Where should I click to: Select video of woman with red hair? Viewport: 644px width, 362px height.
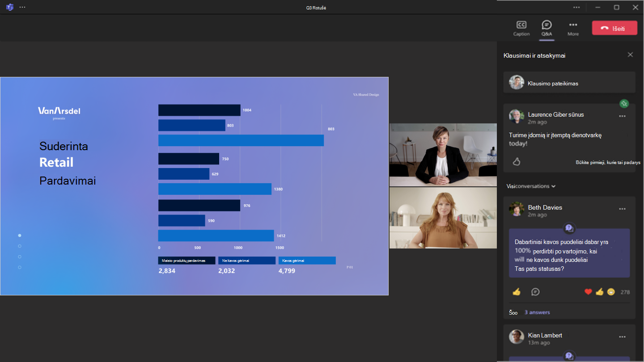point(443,218)
